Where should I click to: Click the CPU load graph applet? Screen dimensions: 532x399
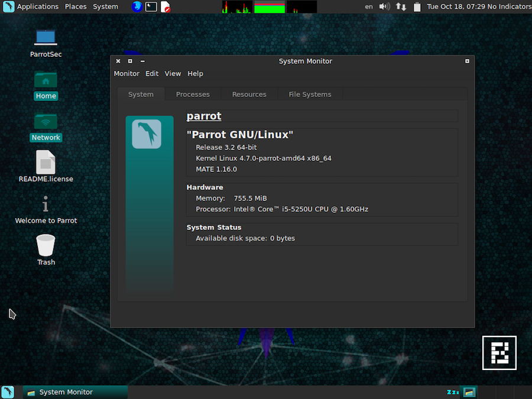click(x=237, y=7)
